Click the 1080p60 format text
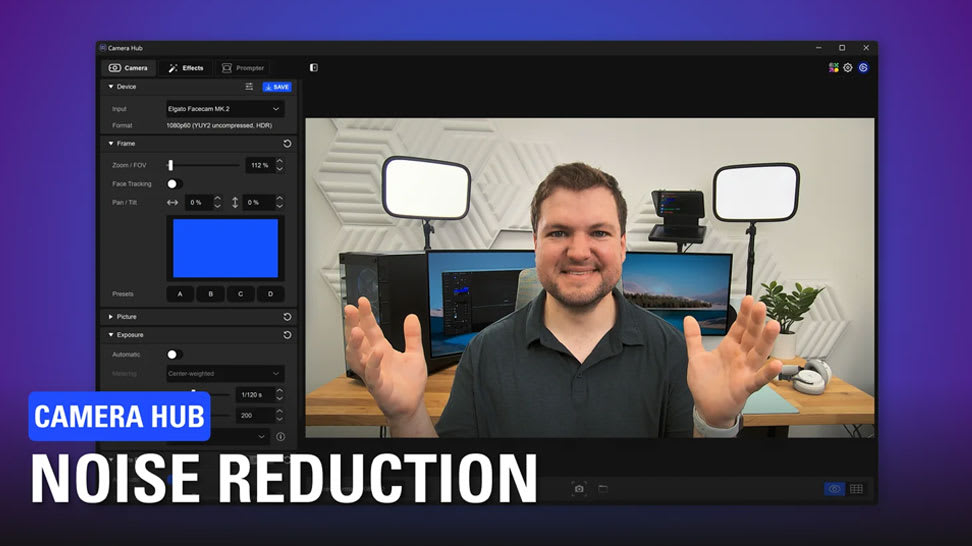The height and width of the screenshot is (546, 972). 219,126
